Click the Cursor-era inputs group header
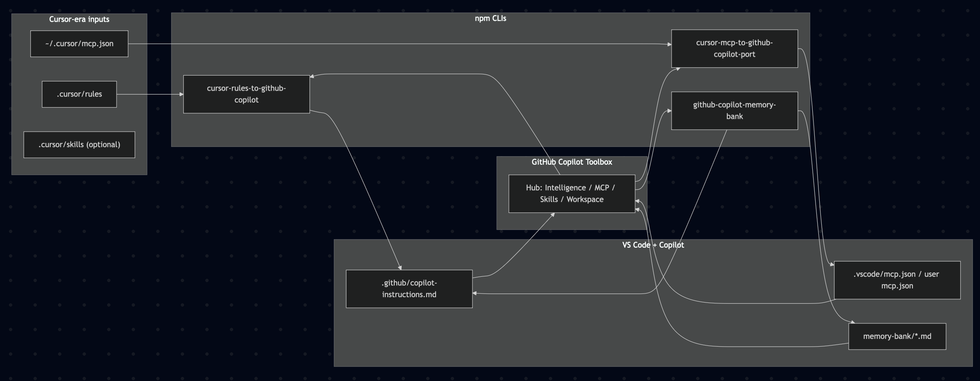 tap(79, 18)
